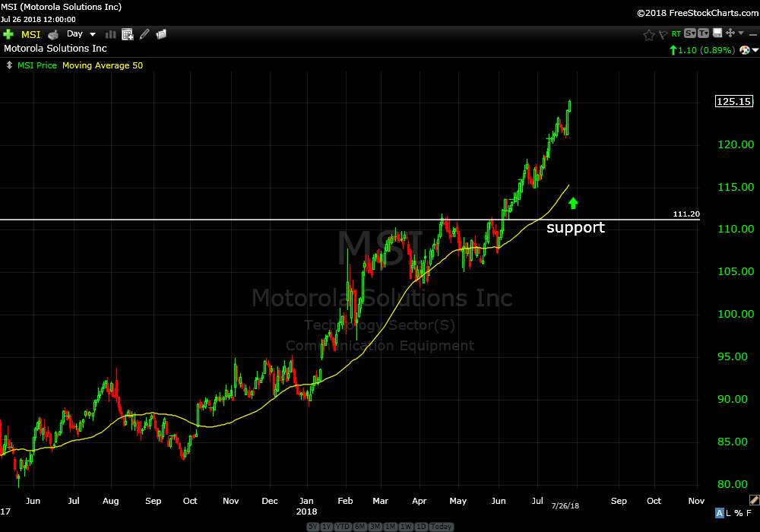Select the 6M time range tab

pyautogui.click(x=359, y=527)
